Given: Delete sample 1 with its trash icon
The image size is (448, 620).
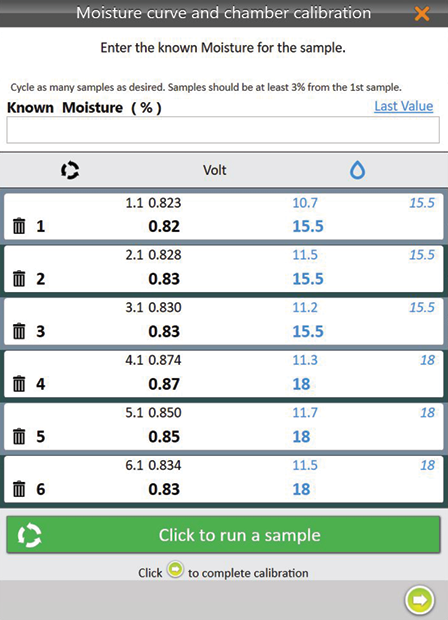Looking at the screenshot, I should click(x=19, y=226).
